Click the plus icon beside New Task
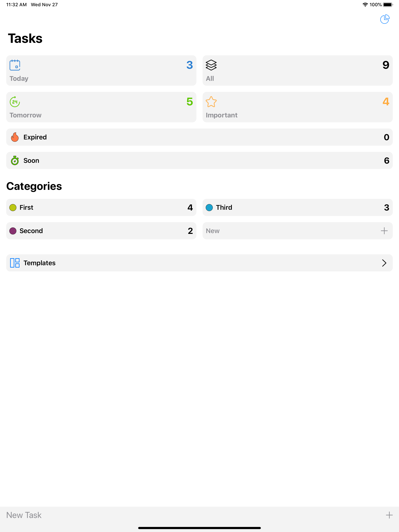Image resolution: width=399 pixels, height=532 pixels. tap(389, 515)
